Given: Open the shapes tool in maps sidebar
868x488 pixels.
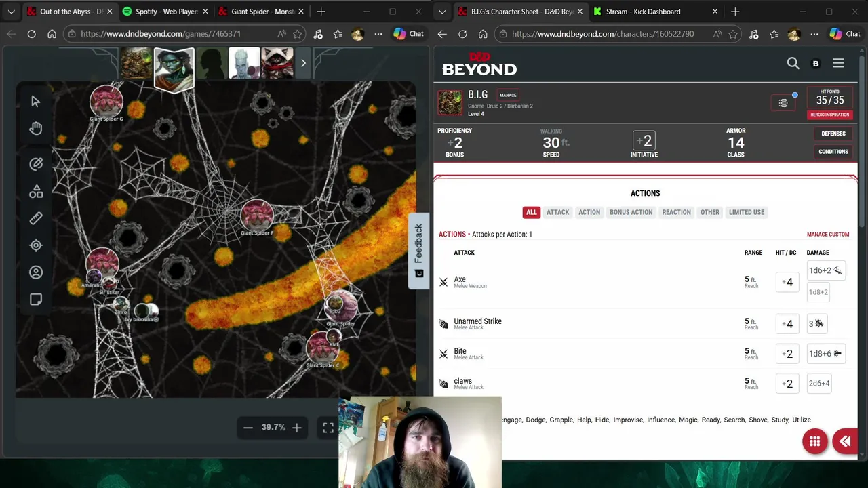Looking at the screenshot, I should click(36, 192).
